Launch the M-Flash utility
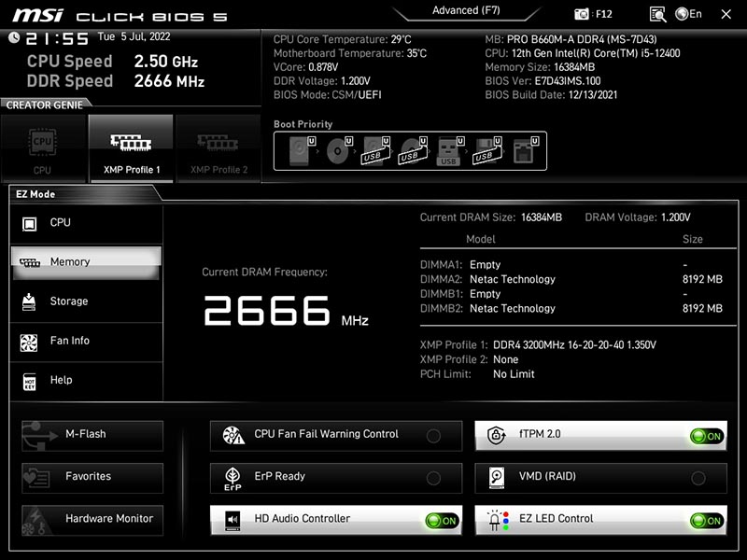Screen dimensions: 747x560 92,435
